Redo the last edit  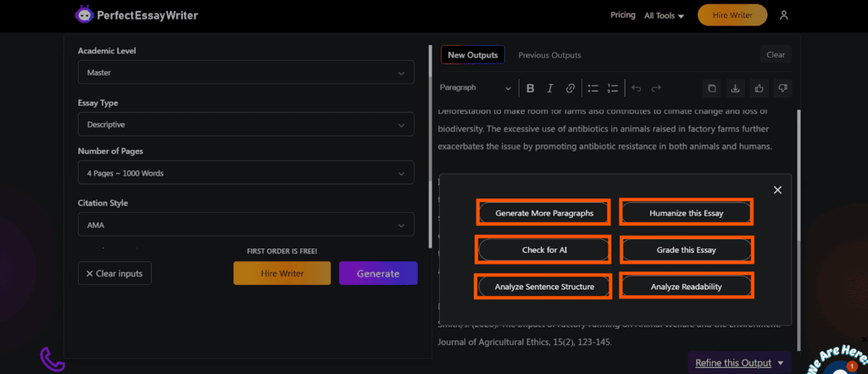(x=656, y=88)
